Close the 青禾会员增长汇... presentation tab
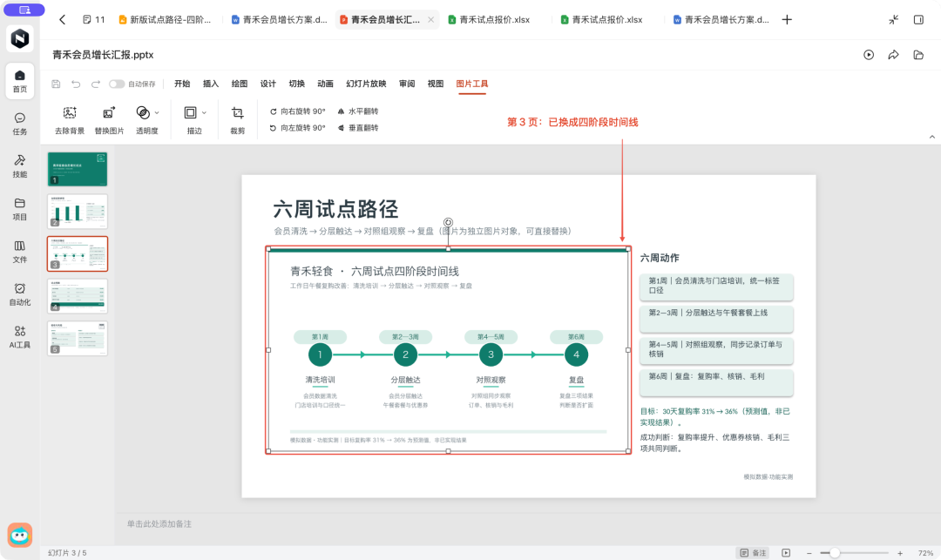 [431, 20]
